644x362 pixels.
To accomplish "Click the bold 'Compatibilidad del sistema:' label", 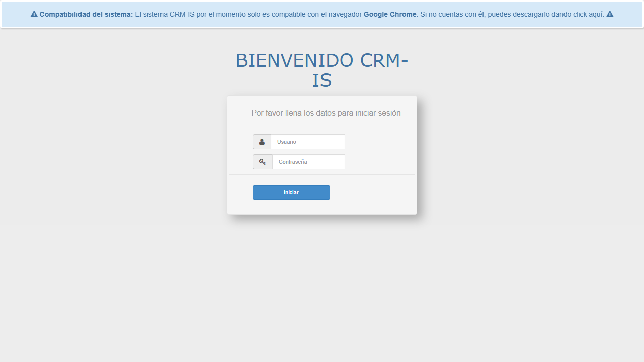I will (86, 14).
